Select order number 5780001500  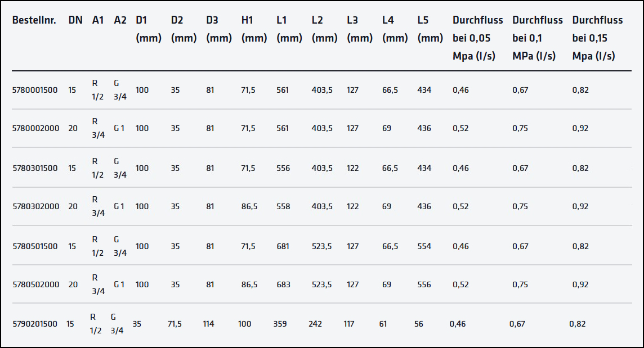coord(35,90)
